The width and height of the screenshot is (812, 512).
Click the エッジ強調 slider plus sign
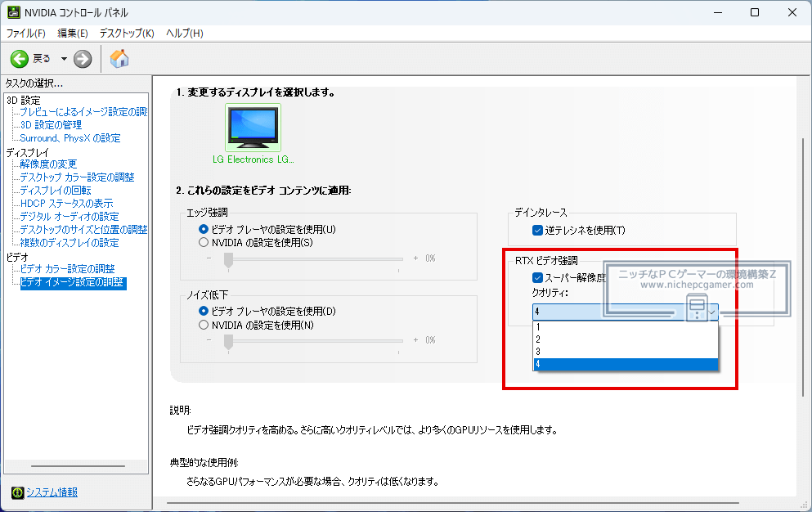coord(415,258)
